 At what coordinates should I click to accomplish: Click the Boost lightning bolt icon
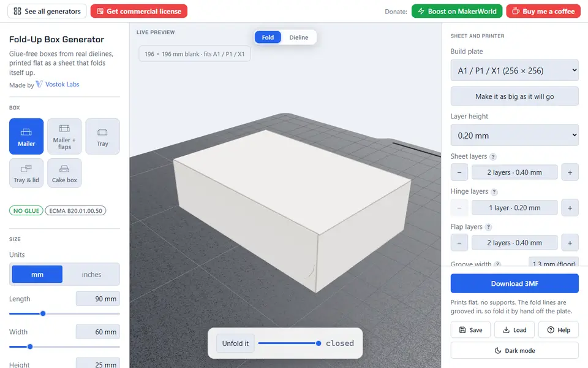421,11
